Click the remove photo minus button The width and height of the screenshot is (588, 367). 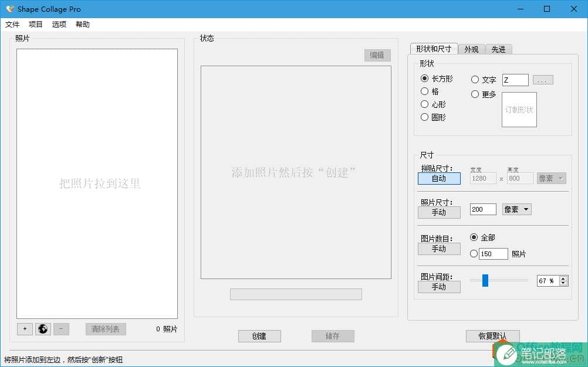(61, 329)
